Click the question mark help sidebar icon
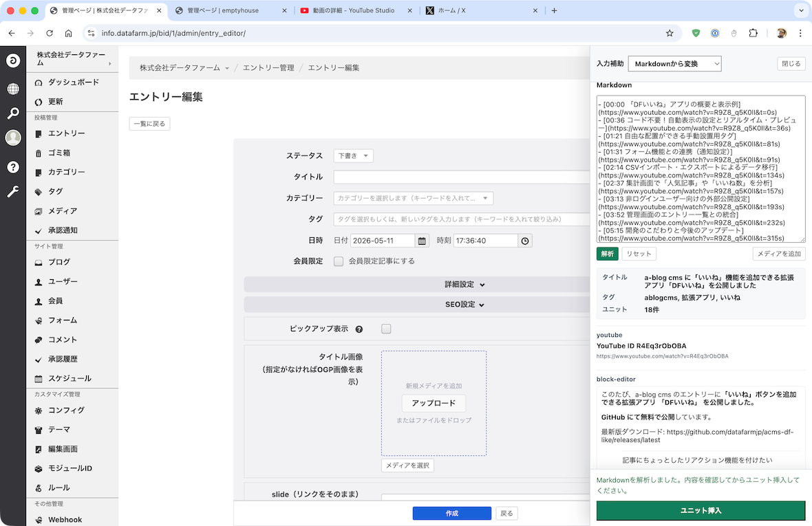 click(x=13, y=167)
